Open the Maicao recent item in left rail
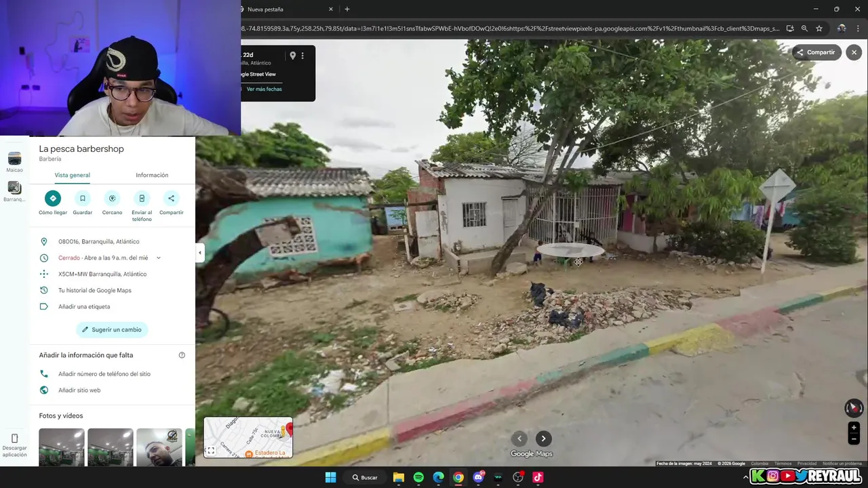 (x=14, y=162)
